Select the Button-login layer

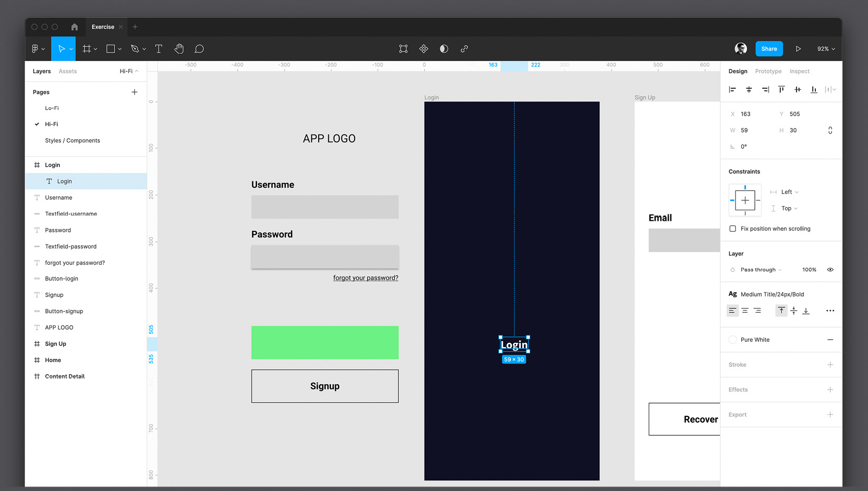tap(61, 278)
